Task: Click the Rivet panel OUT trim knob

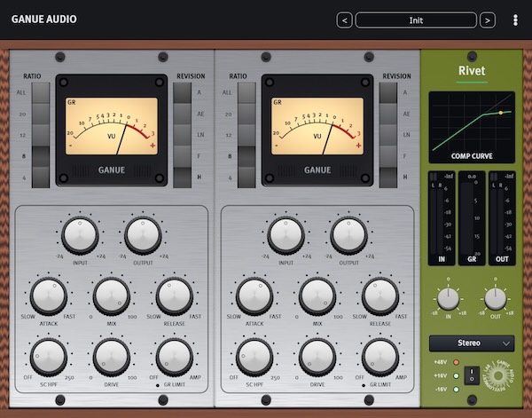Action: pyautogui.click(x=496, y=299)
